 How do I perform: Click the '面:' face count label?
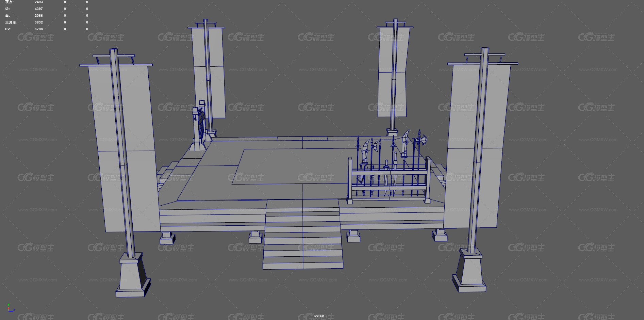click(x=7, y=16)
